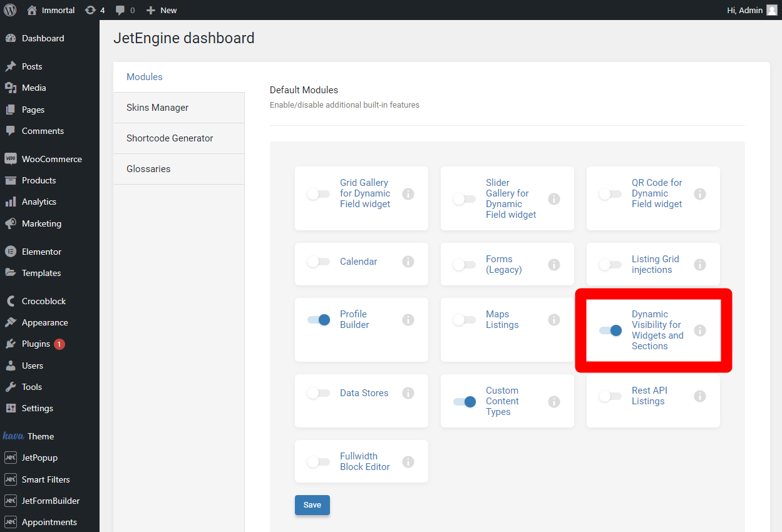Viewport: 782px width, 532px height.
Task: Show info for Dynamic Visibility module
Action: [700, 330]
